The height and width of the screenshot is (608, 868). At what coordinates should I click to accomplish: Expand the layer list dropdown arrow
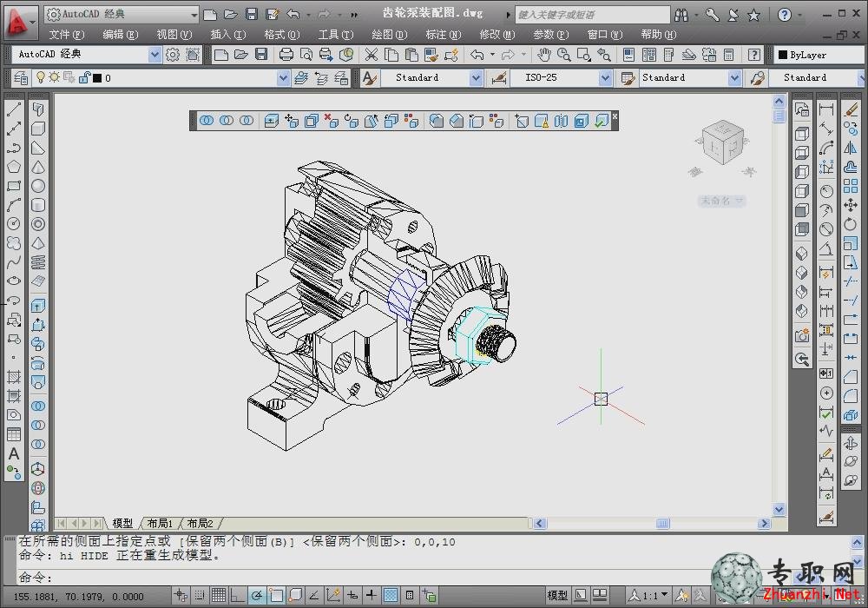point(283,78)
